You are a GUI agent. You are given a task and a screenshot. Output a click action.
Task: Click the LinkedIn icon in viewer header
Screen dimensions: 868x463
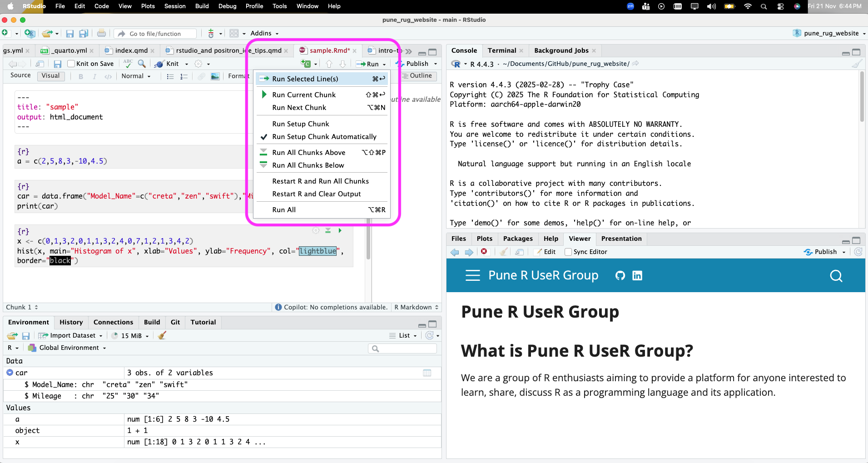[637, 276]
